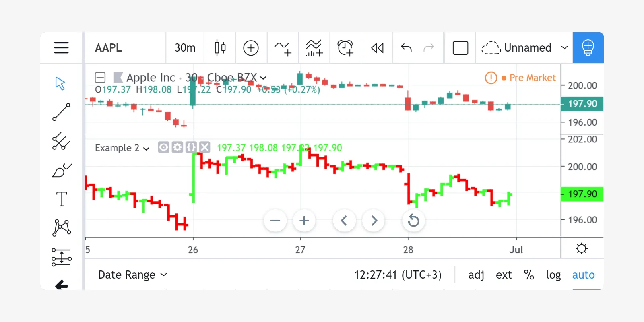Screen dimensions: 644x322
Task: Click the Jul label on time axis
Action: 516,250
